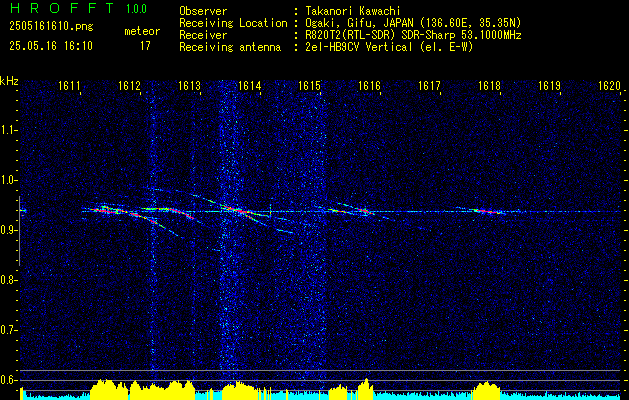Click the Observer label
The width and height of the screenshot is (629, 400).
pyautogui.click(x=203, y=11)
